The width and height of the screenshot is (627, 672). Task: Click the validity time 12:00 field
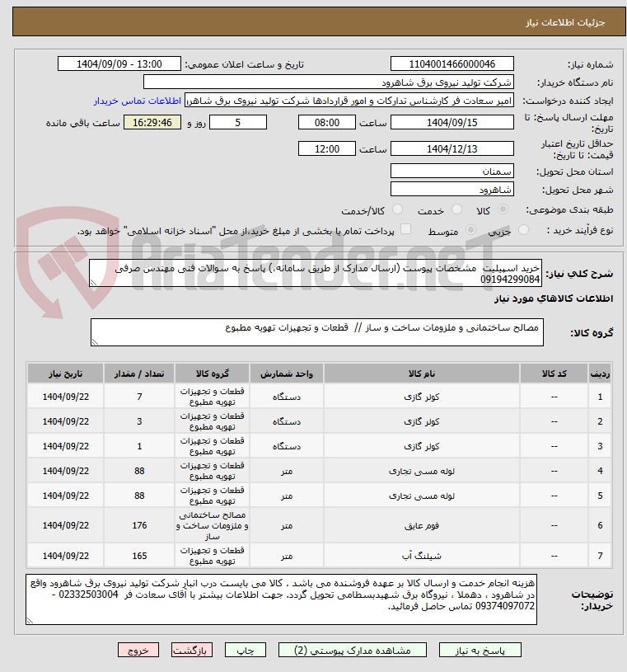pyautogui.click(x=327, y=148)
